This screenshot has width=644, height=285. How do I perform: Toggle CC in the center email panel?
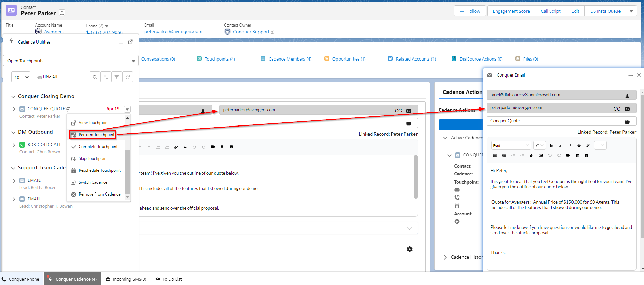[x=398, y=111]
